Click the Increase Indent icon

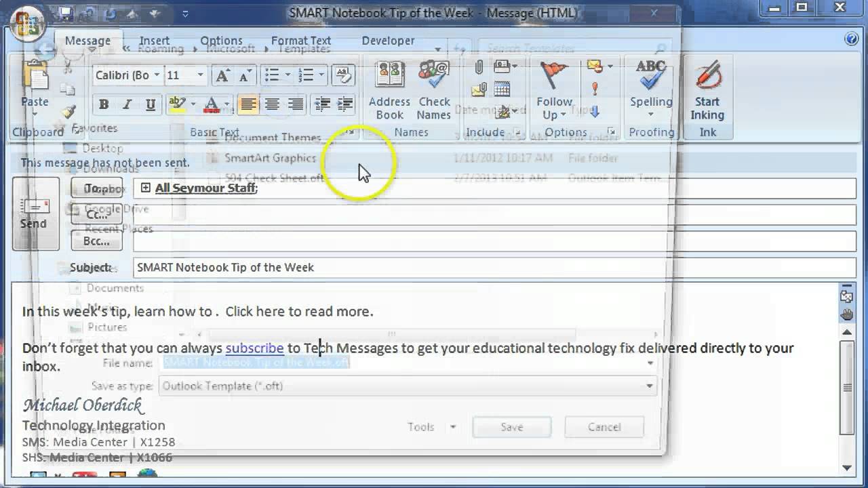pos(345,104)
